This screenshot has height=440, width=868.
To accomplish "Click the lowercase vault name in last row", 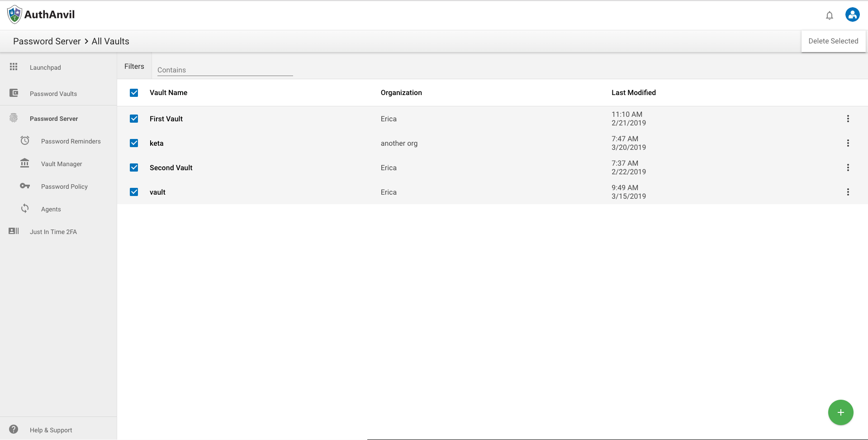I will (x=157, y=192).
